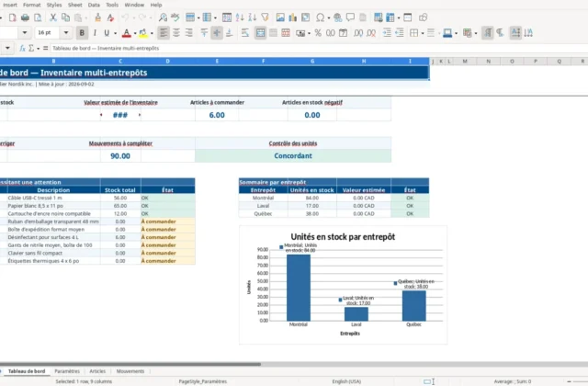
Task: Toggle Merge and Center Cells
Action: tap(260, 33)
